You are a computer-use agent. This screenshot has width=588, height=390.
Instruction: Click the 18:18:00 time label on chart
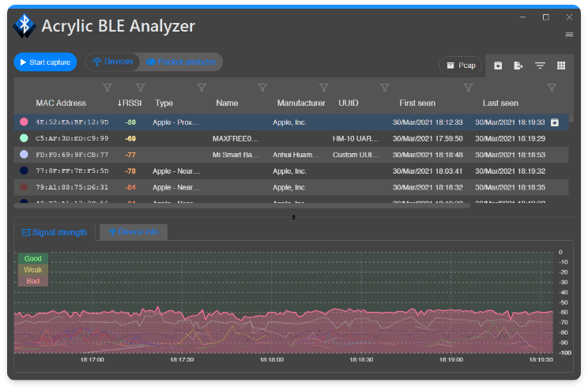272,360
